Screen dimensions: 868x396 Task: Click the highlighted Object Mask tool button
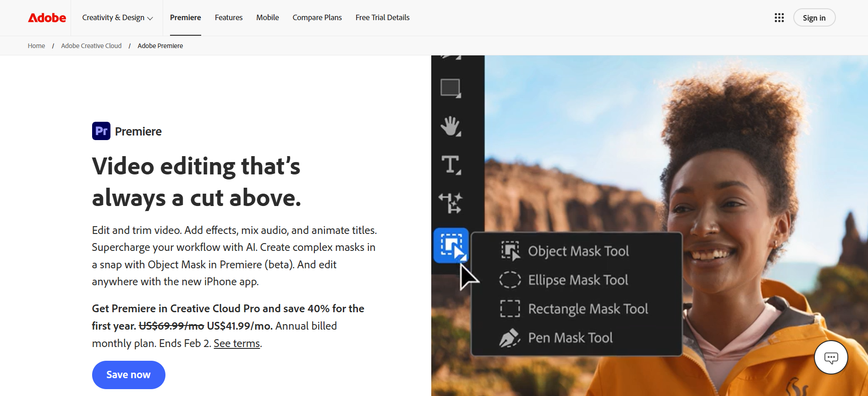(x=451, y=245)
